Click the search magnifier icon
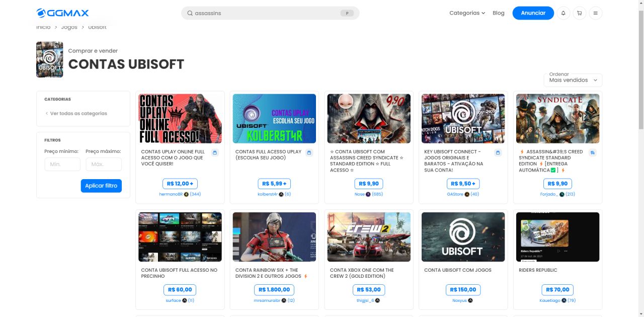 190,13
